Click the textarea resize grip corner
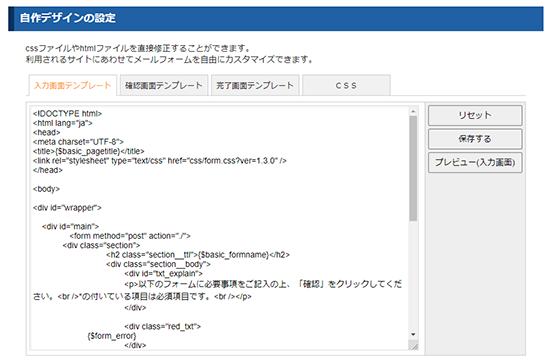 tap(414, 346)
